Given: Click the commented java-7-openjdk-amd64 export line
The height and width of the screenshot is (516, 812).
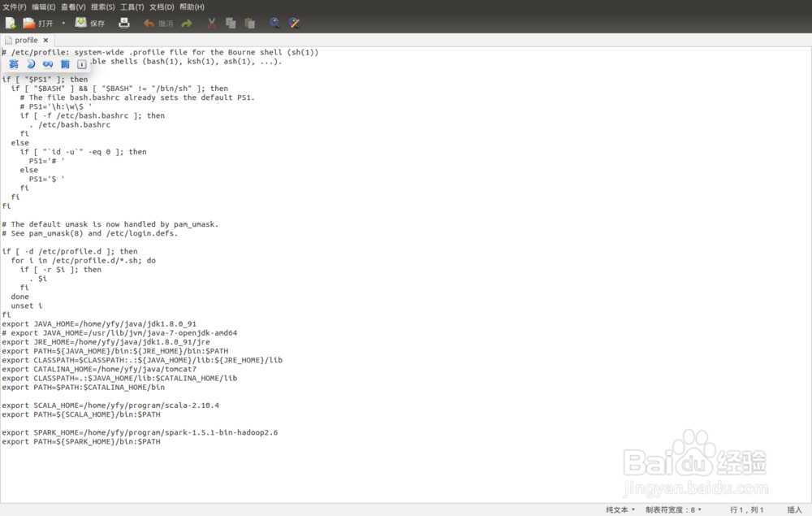Looking at the screenshot, I should point(119,333).
